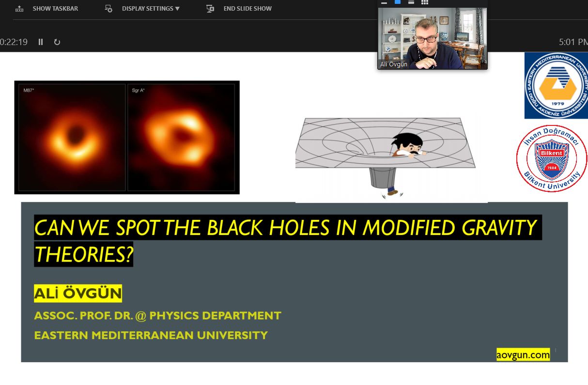Select the single-speaker video view

398,2
